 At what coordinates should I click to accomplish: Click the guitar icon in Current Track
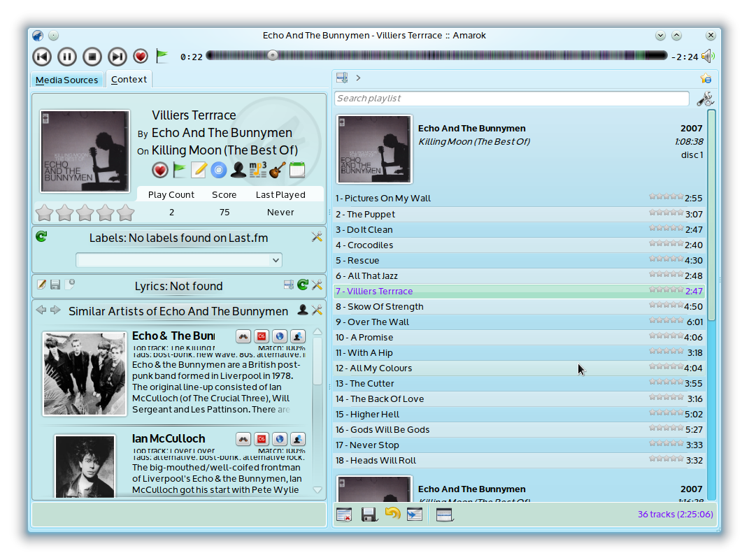[x=278, y=170]
